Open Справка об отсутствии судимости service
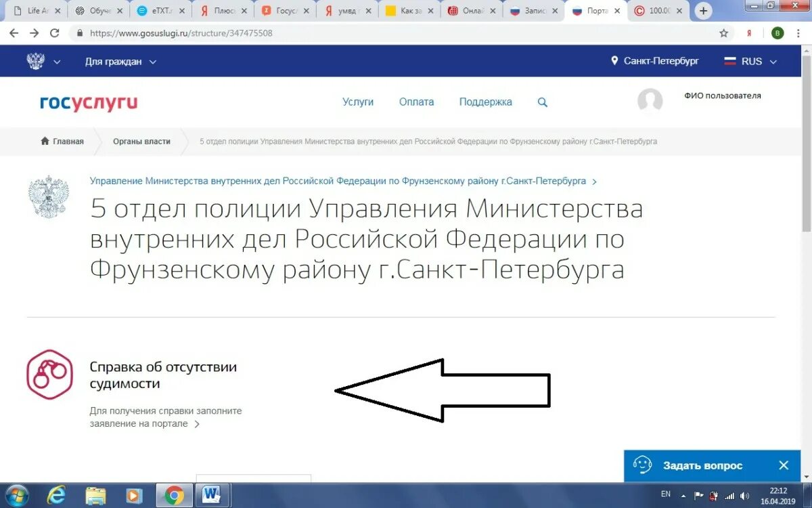This screenshot has height=508, width=812. [163, 375]
